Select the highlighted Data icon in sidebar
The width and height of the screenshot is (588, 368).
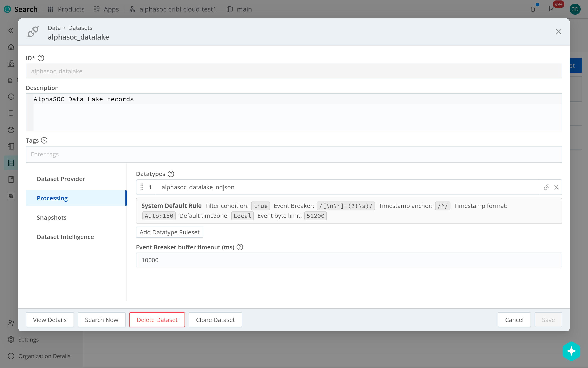point(11,163)
